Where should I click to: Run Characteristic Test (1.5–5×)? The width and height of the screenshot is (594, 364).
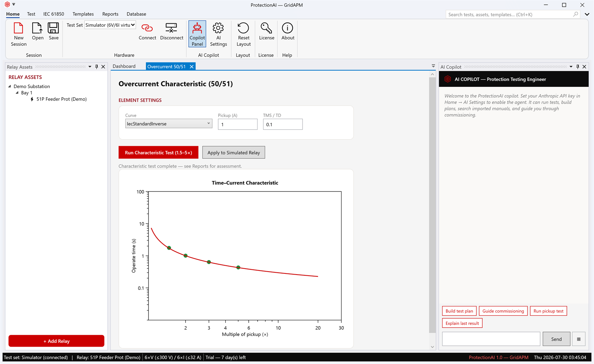point(159,153)
